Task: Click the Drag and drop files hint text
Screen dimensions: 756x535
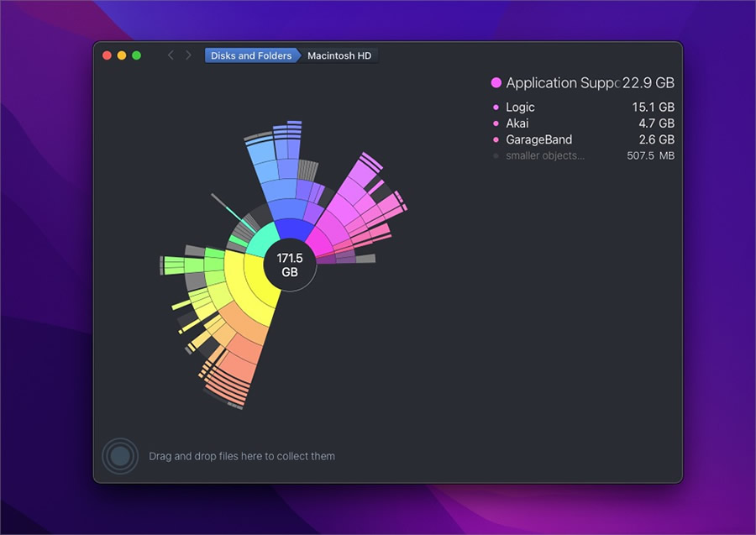Action: tap(242, 456)
